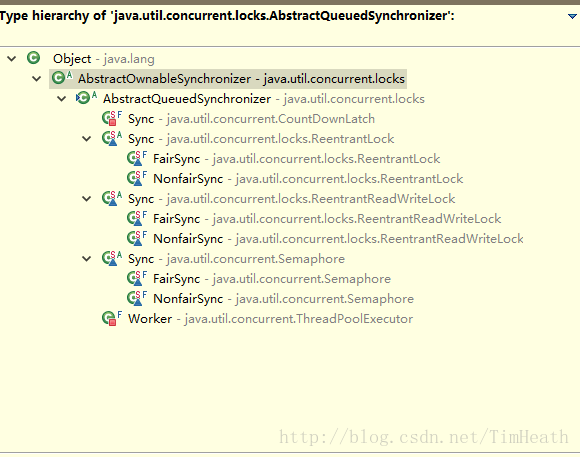Click the Object class icon
Viewport: 580px width, 457px height.
(33, 58)
